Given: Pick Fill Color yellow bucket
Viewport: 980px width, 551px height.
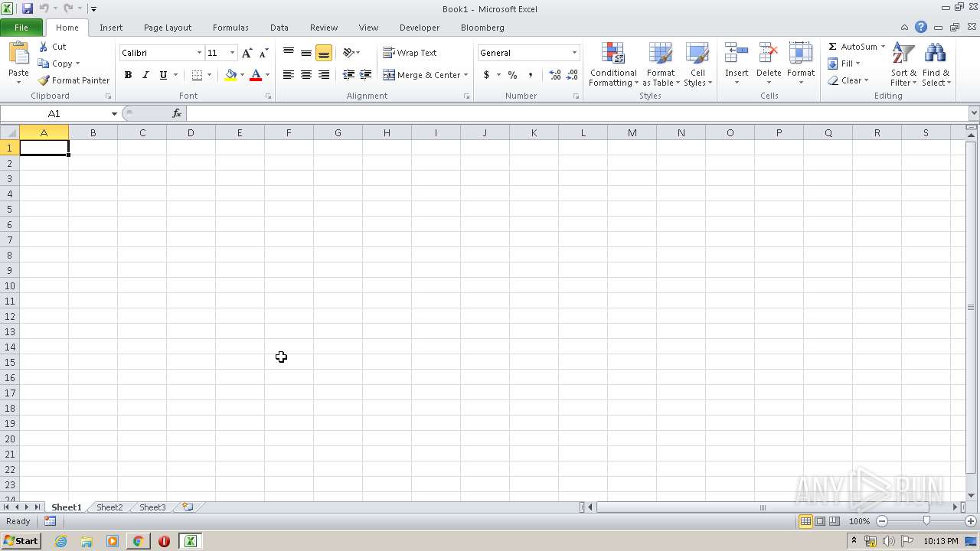Looking at the screenshot, I should [230, 75].
